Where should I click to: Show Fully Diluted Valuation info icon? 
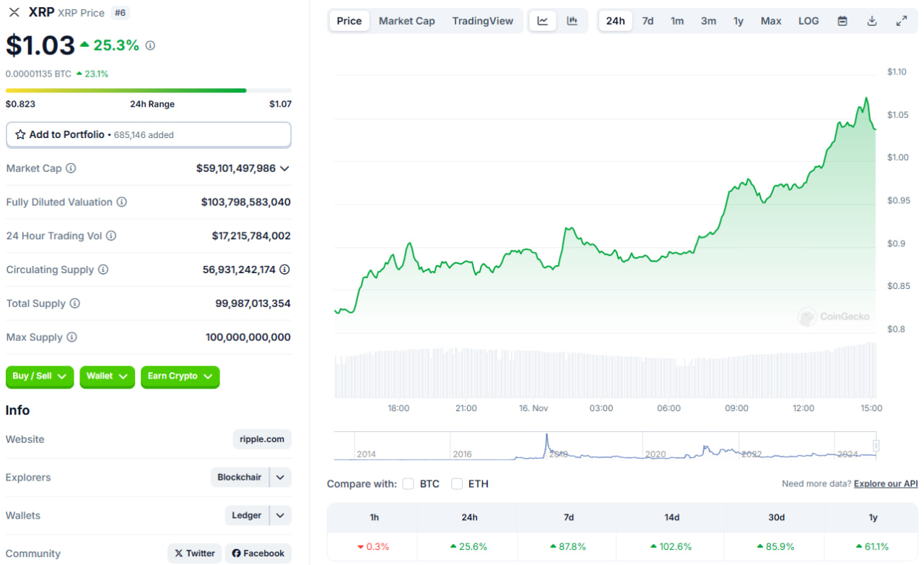pos(122,202)
